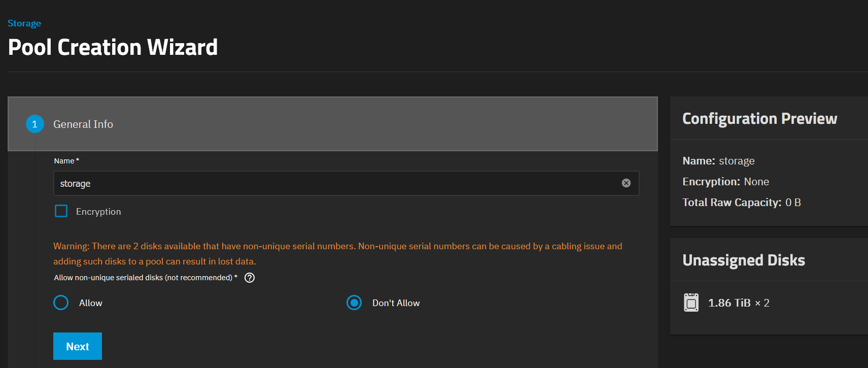Enable the Encryption checkbox

coord(61,211)
